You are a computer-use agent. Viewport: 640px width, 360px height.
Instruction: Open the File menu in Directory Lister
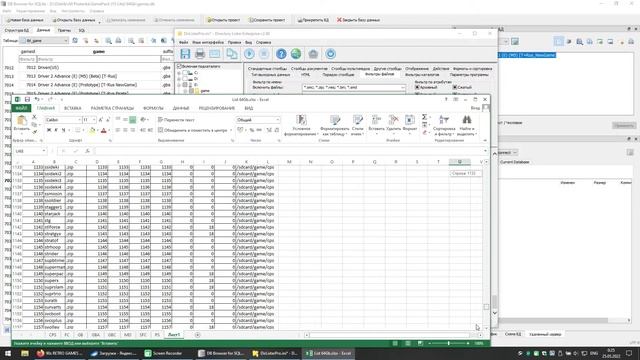point(184,42)
